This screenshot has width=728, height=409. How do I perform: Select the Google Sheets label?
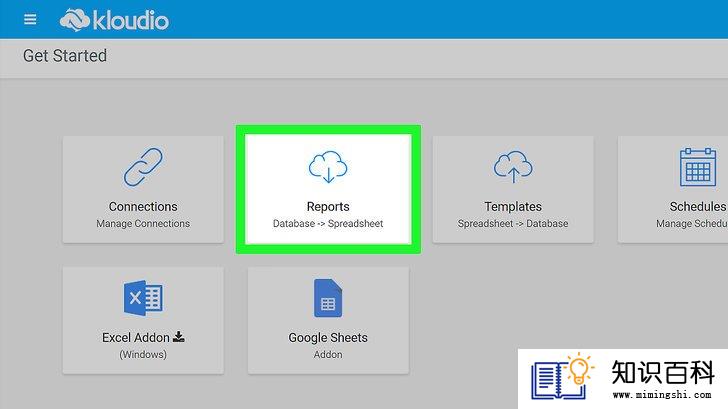click(328, 338)
